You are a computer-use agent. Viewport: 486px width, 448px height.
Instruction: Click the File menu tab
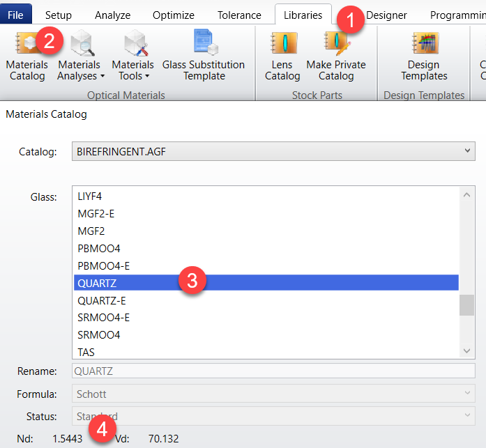[x=15, y=15]
